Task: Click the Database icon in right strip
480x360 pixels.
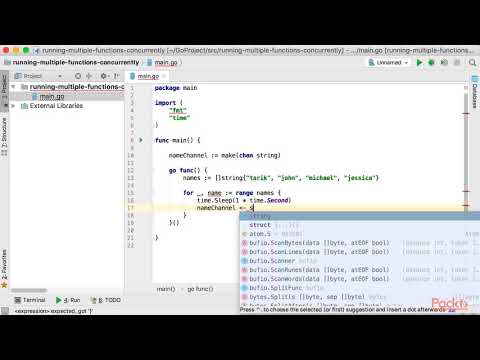Action: pyautogui.click(x=474, y=79)
